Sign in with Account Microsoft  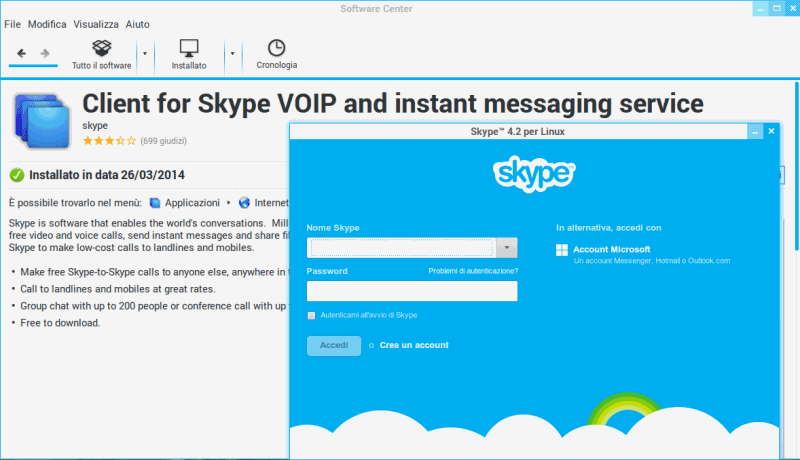coord(611,249)
